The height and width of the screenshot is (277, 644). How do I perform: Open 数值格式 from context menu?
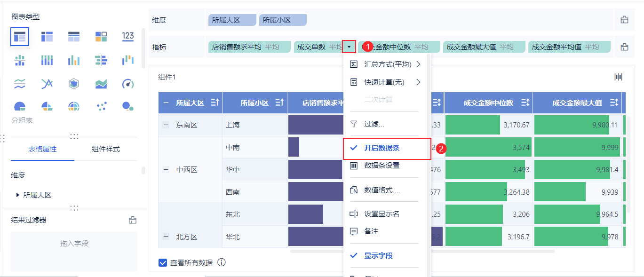[x=382, y=190]
